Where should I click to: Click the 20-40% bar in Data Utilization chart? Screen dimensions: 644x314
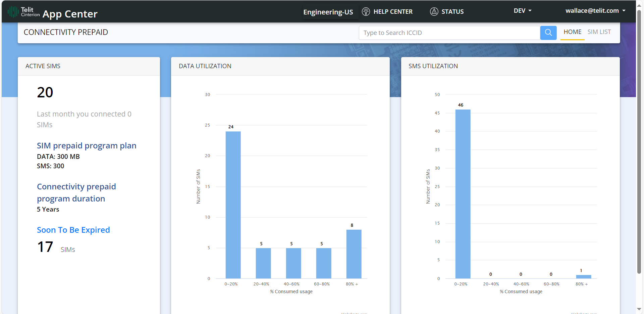click(263, 263)
